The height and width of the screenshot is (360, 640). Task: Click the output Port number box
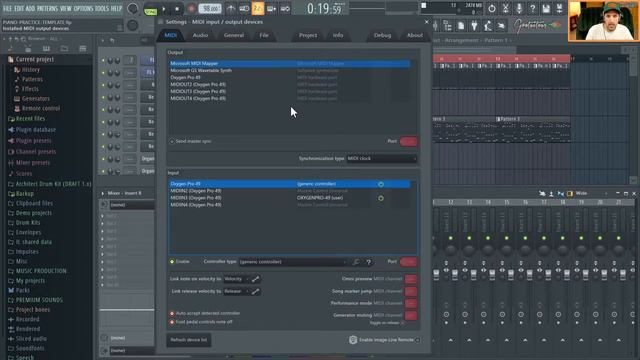(408, 142)
